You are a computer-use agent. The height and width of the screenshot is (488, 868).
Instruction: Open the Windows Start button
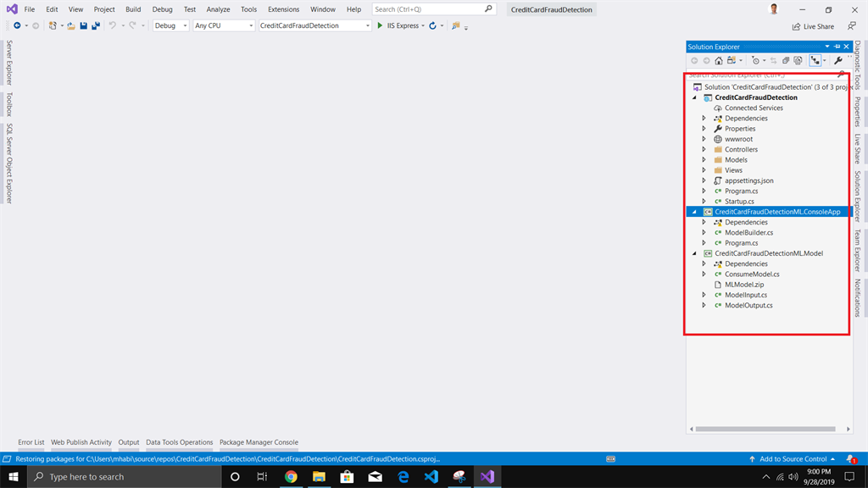click(14, 476)
